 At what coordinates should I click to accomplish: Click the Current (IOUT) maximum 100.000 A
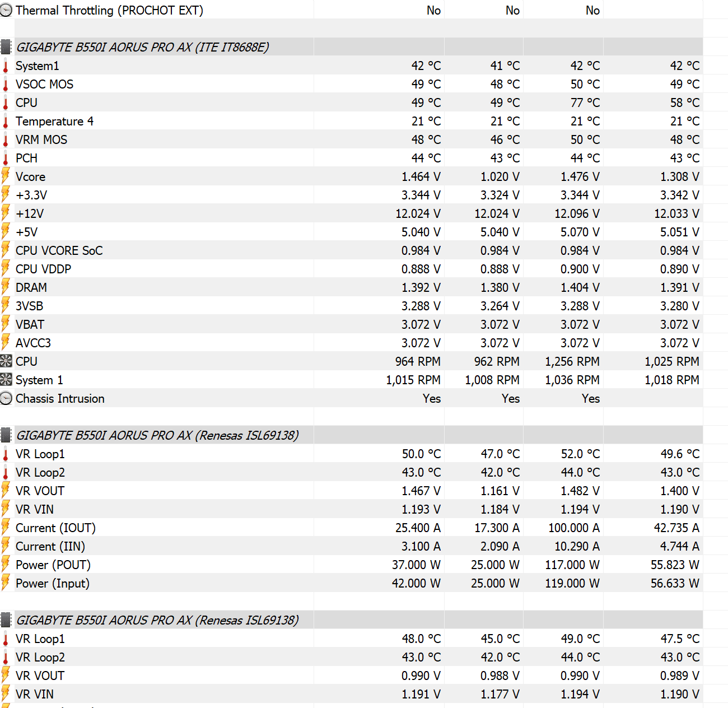[574, 528]
